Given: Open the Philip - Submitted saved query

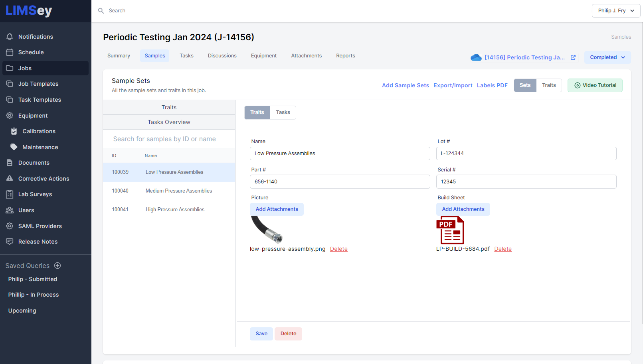Looking at the screenshot, I should pos(33,279).
